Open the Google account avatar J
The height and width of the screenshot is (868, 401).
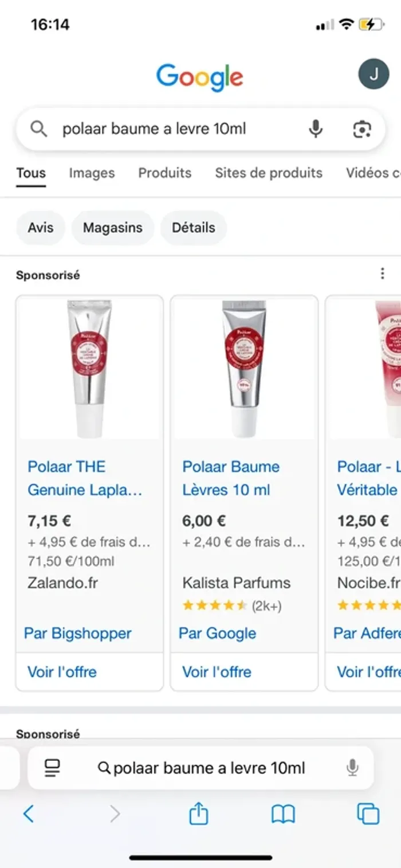374,74
